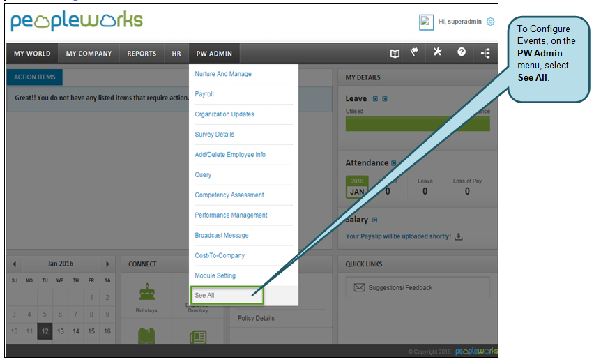Select Survey Details menu item
This screenshot has width=594, height=364.
pyautogui.click(x=215, y=135)
